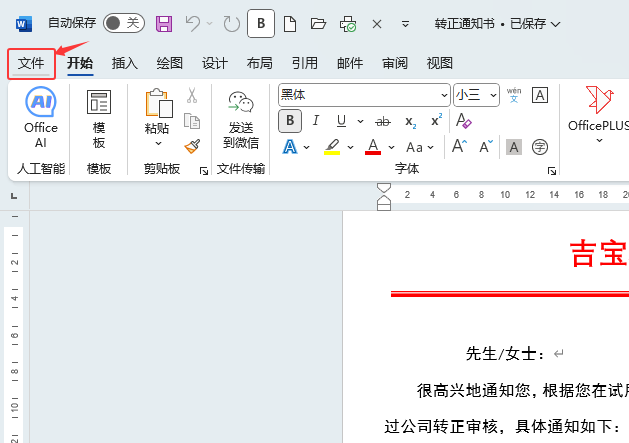The height and width of the screenshot is (443, 629).
Task: Click the enclosed character 字 icon
Action: (540, 147)
